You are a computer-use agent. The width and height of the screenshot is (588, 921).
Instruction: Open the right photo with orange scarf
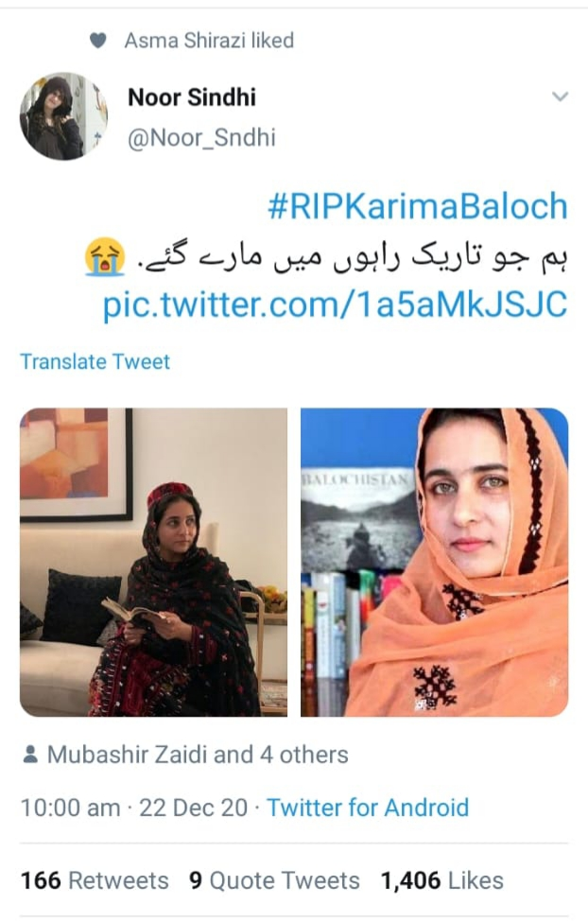click(434, 562)
